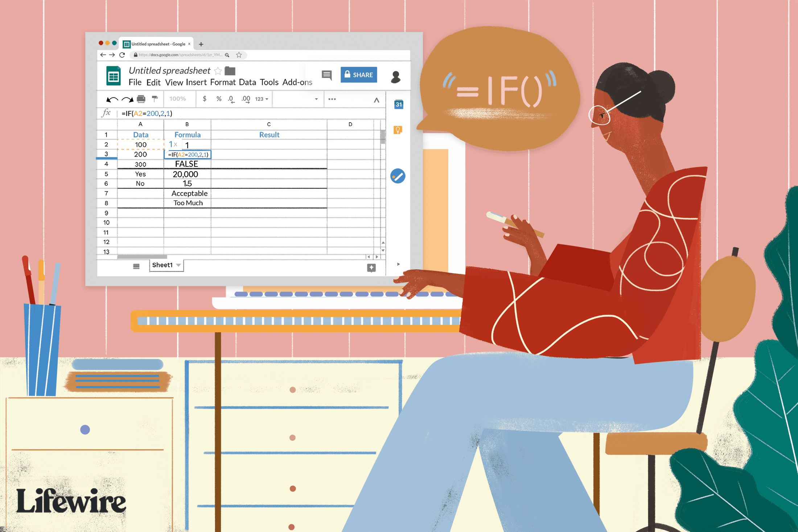Click cell containing 'FALSE'
Viewport: 798px width, 532px height.
pos(187,164)
